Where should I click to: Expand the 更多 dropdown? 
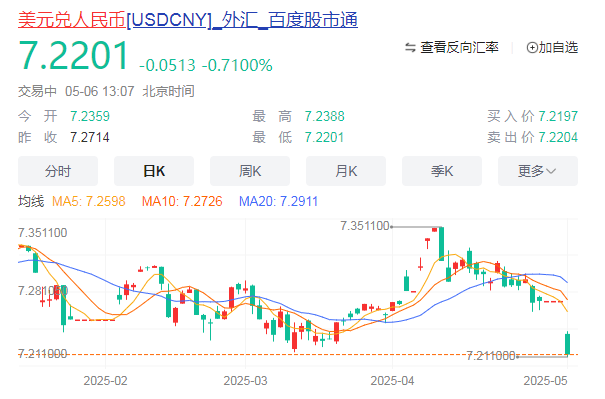pyautogui.click(x=538, y=171)
